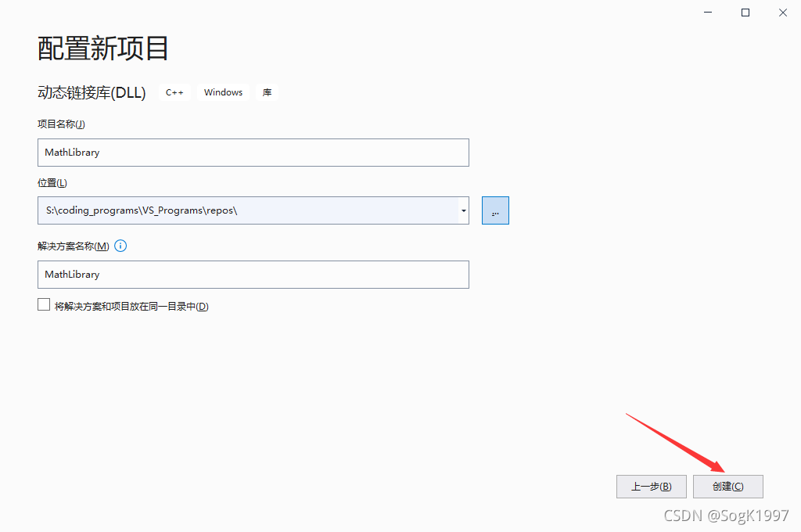Minimize the dialog window
The height and width of the screenshot is (532, 801).
708,13
